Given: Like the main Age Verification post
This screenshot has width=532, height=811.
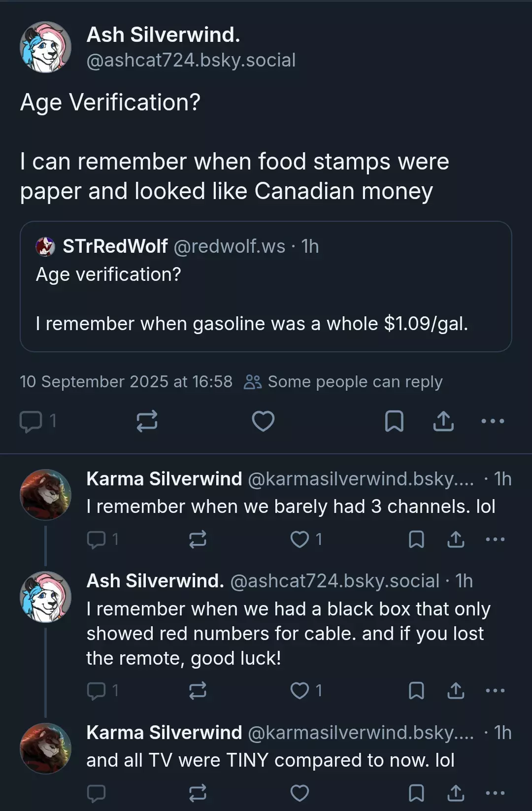Looking at the screenshot, I should pos(263,421).
